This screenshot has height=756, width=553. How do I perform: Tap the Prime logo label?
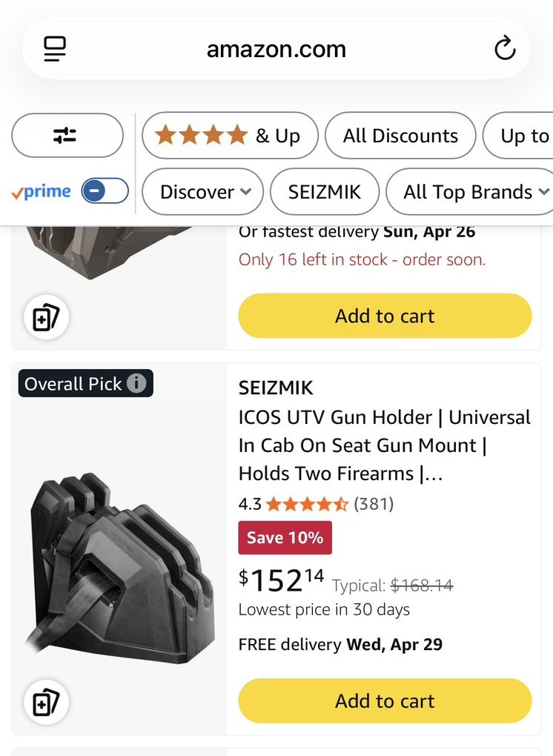pyautogui.click(x=42, y=192)
